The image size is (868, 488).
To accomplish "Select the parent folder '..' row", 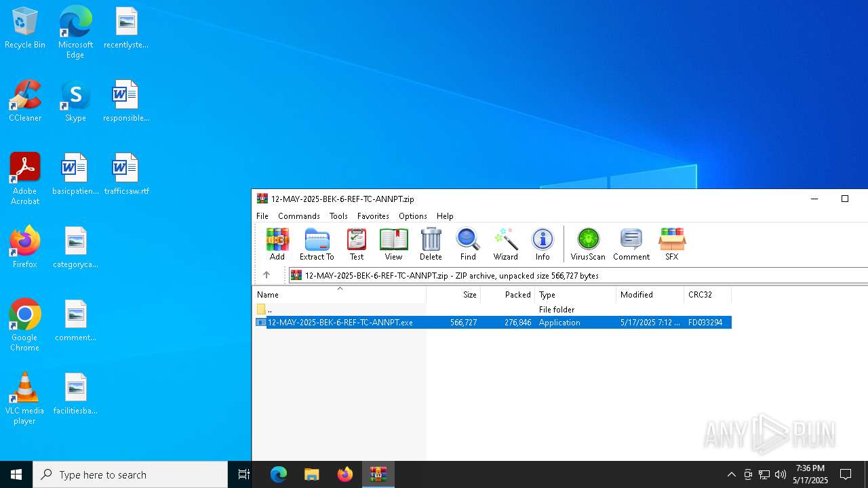I will click(493, 309).
